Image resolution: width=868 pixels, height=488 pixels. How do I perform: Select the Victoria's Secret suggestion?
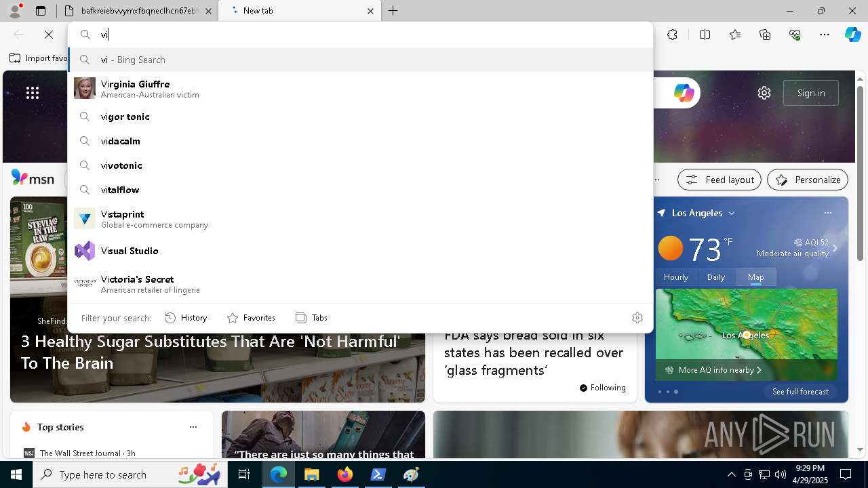coord(360,284)
